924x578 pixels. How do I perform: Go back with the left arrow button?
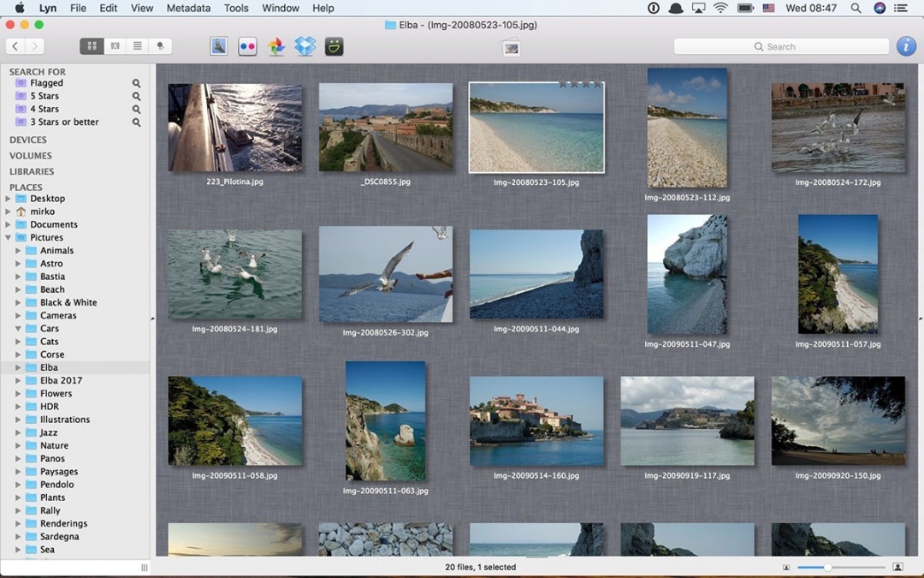(15, 46)
